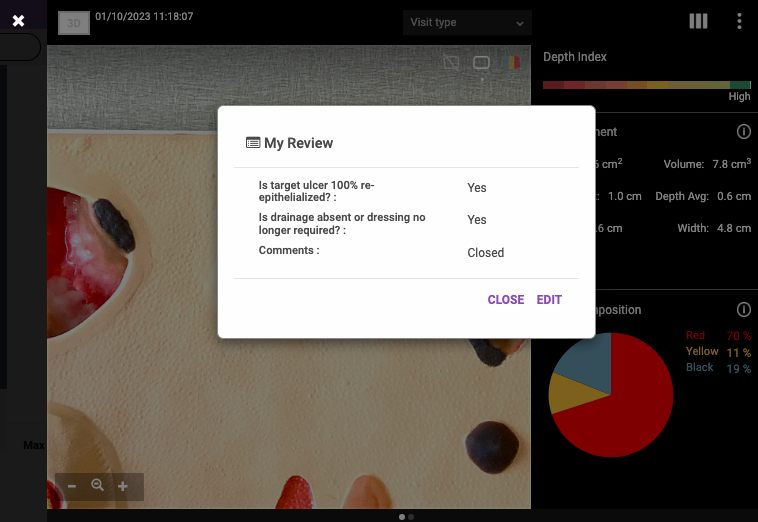Click the zoom in plus button

123,486
